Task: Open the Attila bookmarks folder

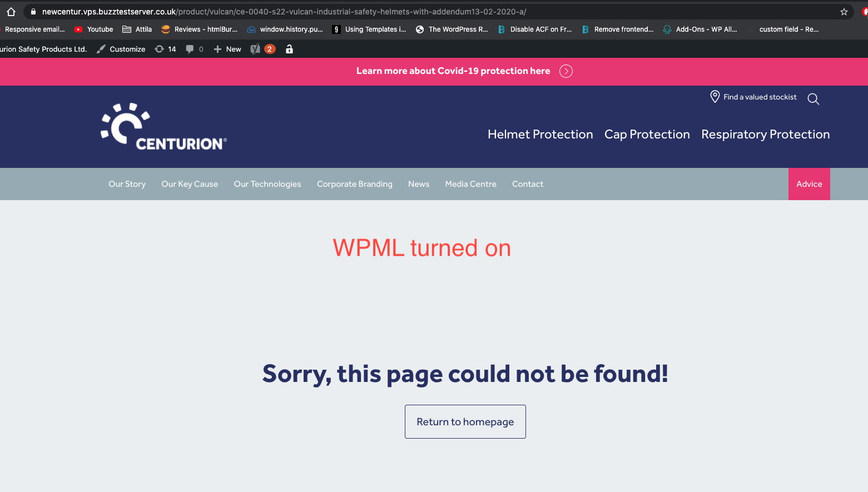Action: click(137, 29)
